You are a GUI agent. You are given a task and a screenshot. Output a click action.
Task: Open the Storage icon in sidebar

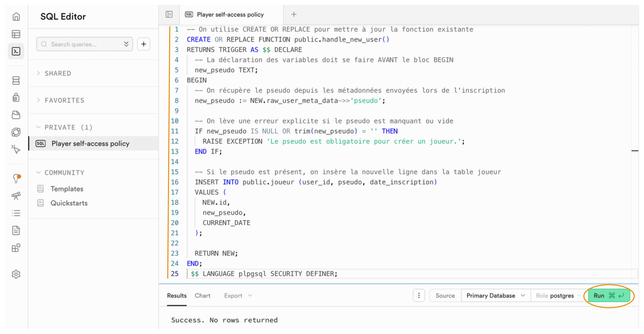click(x=16, y=115)
